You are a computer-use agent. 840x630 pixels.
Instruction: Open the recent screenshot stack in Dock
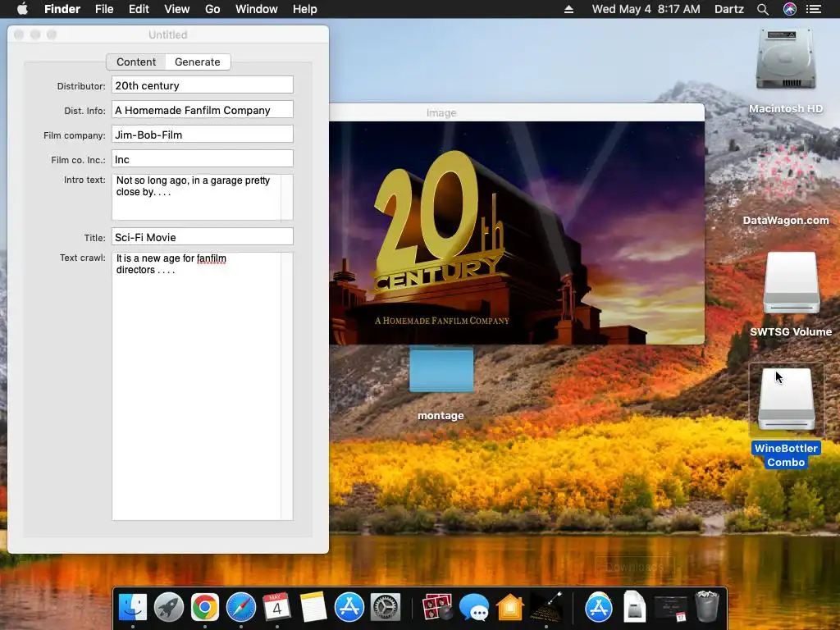point(671,608)
